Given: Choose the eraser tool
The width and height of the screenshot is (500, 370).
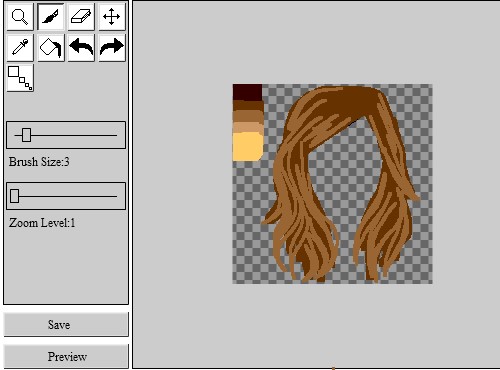Looking at the screenshot, I should 81,16.
